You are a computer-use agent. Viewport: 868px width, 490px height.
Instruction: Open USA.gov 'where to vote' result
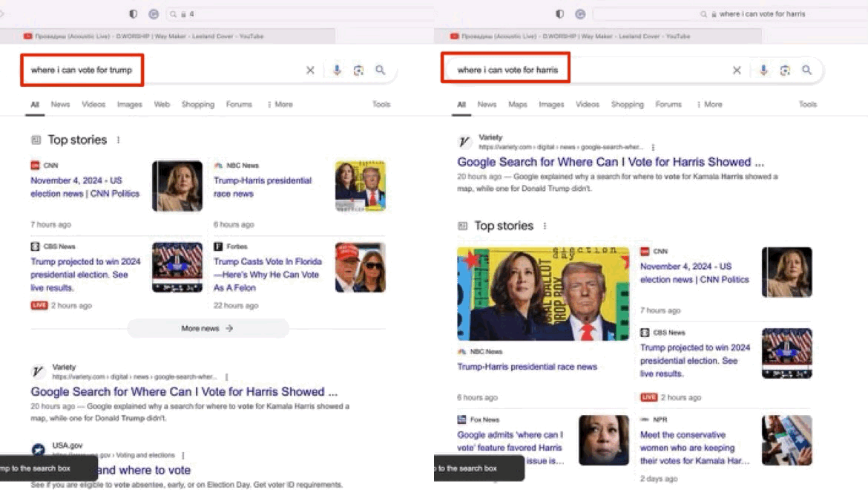[x=144, y=470]
